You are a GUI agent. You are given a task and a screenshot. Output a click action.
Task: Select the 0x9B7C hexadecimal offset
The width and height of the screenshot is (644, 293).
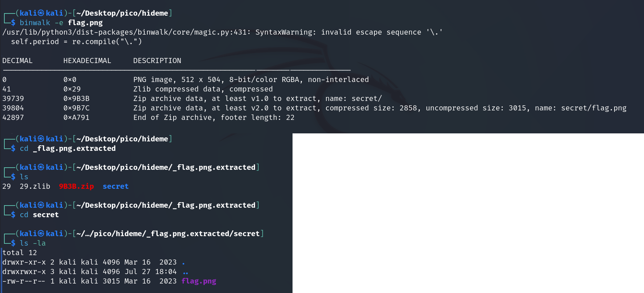[76, 108]
